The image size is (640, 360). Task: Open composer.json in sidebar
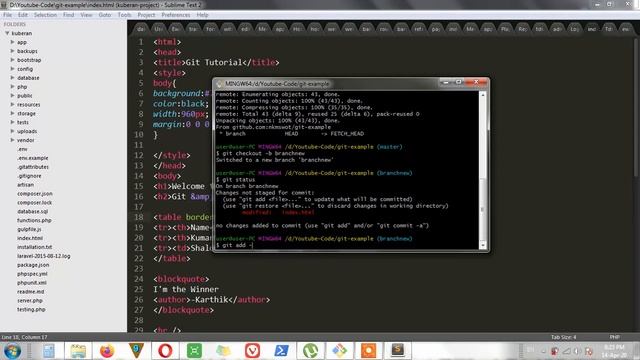tap(35, 193)
